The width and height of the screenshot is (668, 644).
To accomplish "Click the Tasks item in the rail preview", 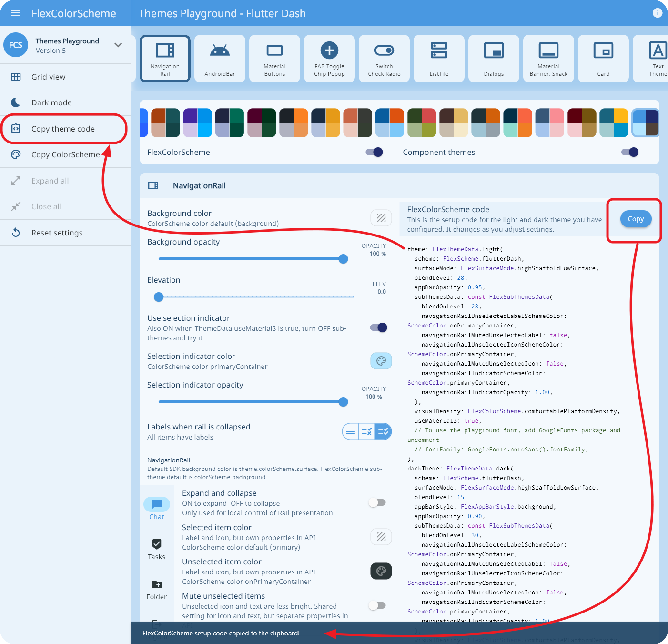I will point(156,549).
